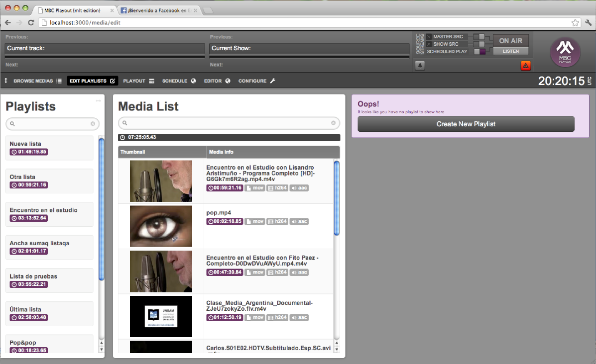Image resolution: width=596 pixels, height=364 pixels.
Task: Go to the Playout section
Action: (138, 81)
